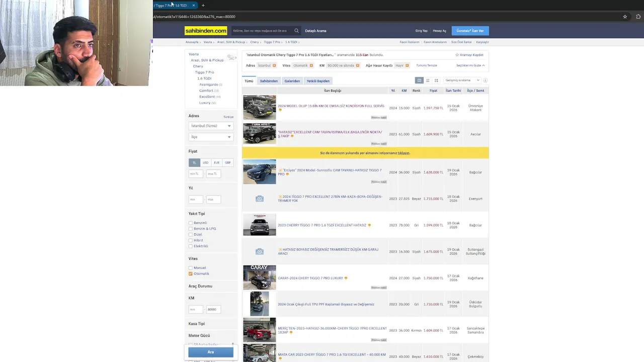Check the Hibrit fuel checkbox
The image size is (644, 362).
[191, 240]
